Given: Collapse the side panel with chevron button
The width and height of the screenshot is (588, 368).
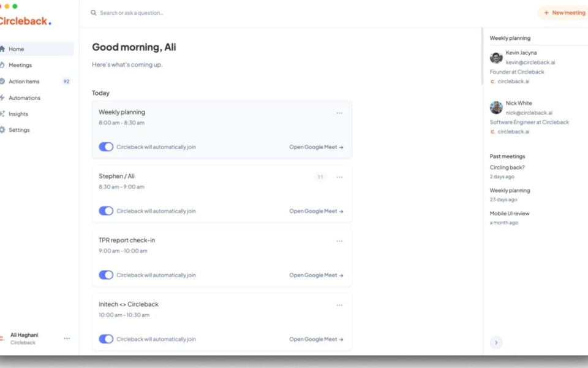Looking at the screenshot, I should coord(496,342).
